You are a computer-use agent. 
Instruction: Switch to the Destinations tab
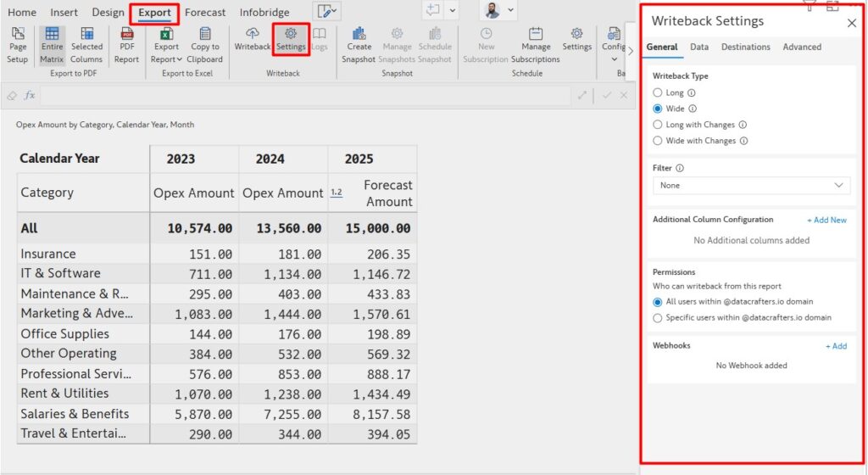point(745,47)
